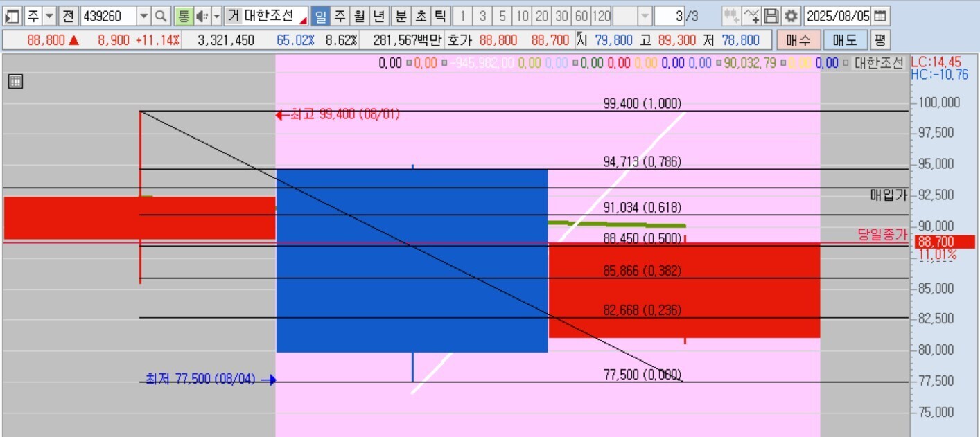This screenshot has width=980, height=437.
Task: Click the stock code 439260 input field
Action: [x=108, y=16]
